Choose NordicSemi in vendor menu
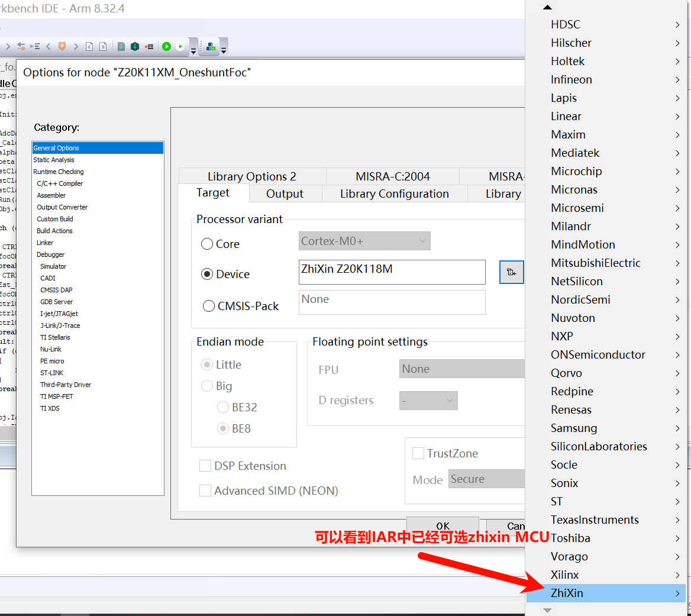 coord(606,299)
